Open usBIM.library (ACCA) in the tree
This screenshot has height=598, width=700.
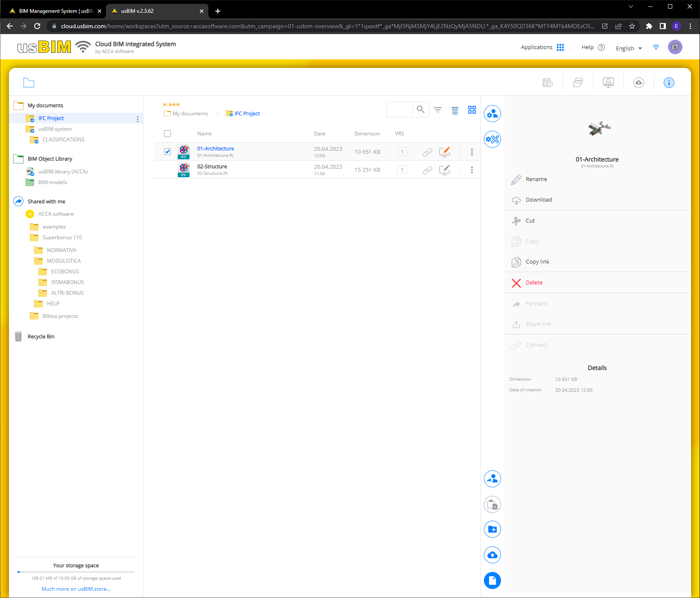pos(63,172)
